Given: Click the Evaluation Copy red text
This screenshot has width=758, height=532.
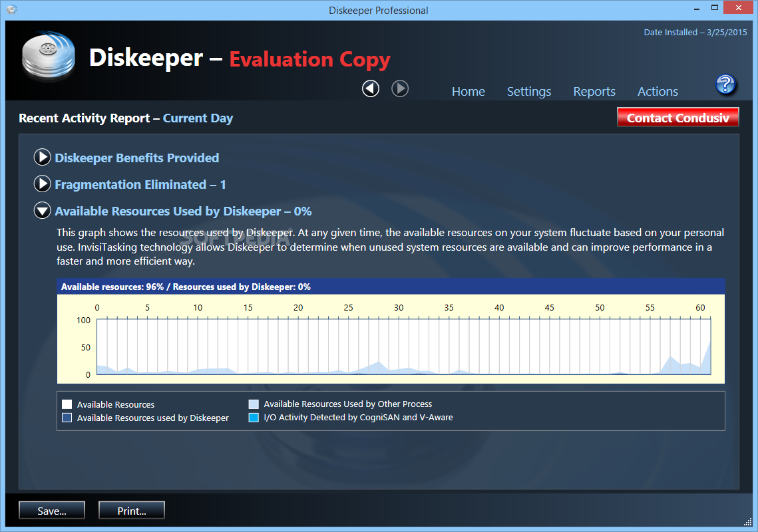Looking at the screenshot, I should pos(309,59).
